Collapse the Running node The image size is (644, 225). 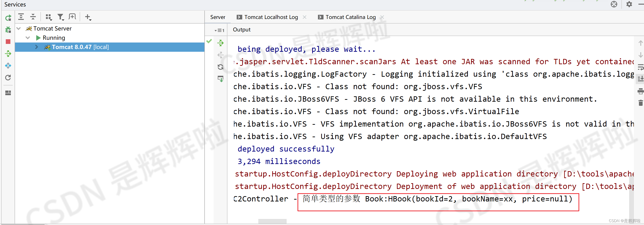28,37
